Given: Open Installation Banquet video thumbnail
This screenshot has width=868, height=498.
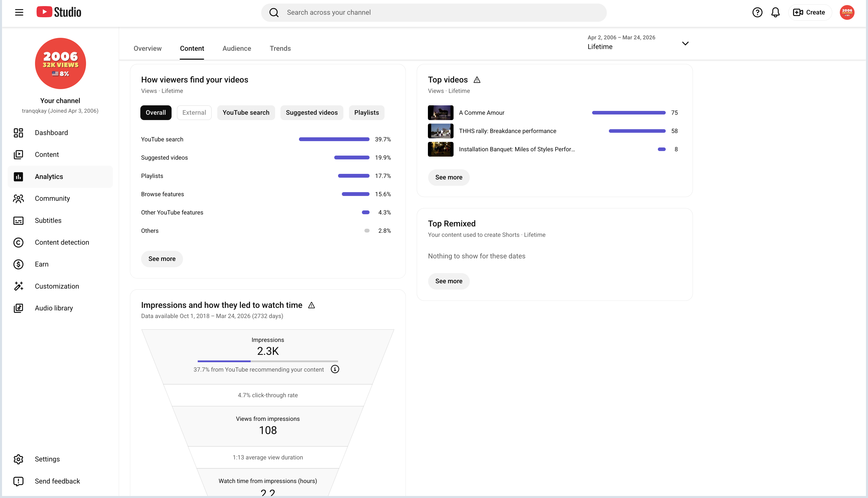Looking at the screenshot, I should pyautogui.click(x=441, y=150).
